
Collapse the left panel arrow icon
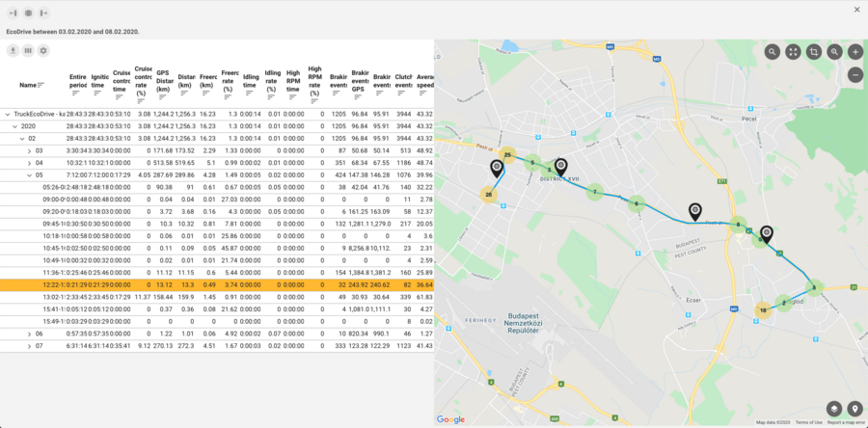click(13, 12)
